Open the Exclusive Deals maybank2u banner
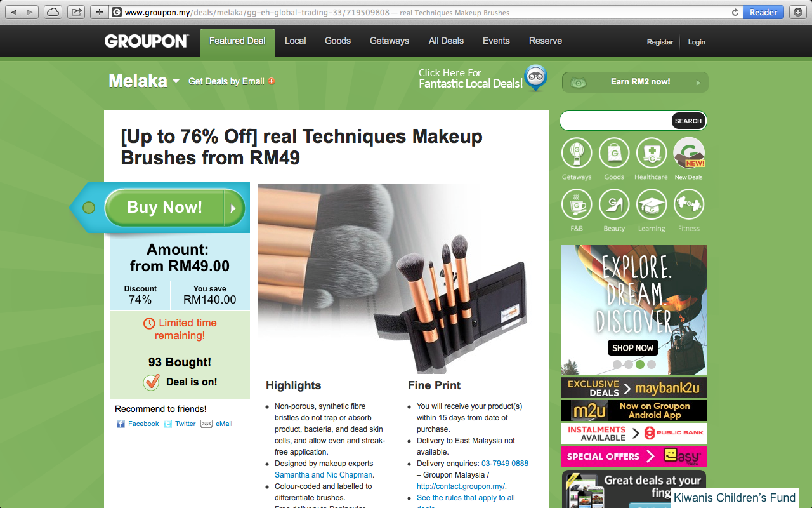The height and width of the screenshot is (508, 812). point(634,388)
